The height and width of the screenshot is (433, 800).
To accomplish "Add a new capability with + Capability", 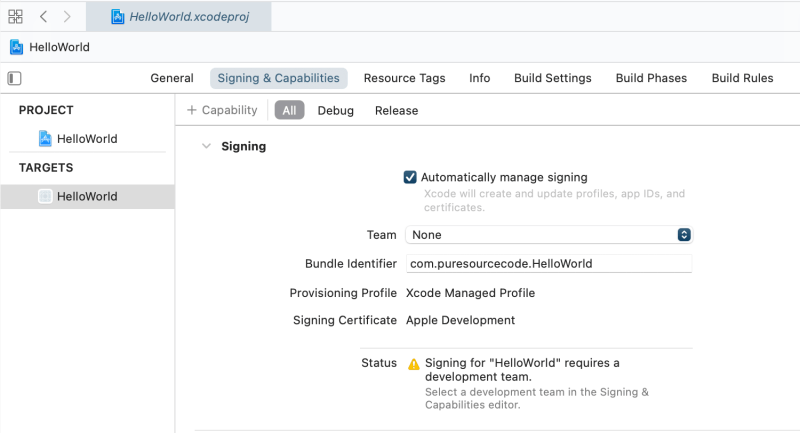I will click(x=222, y=110).
